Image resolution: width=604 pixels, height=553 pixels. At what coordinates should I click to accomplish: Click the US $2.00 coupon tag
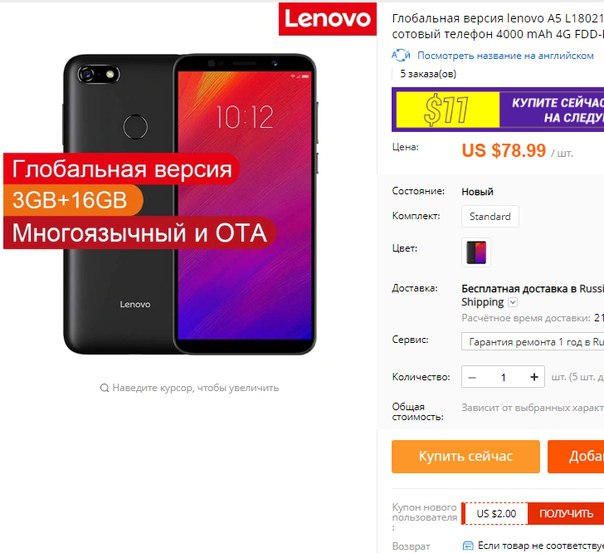tap(496, 513)
